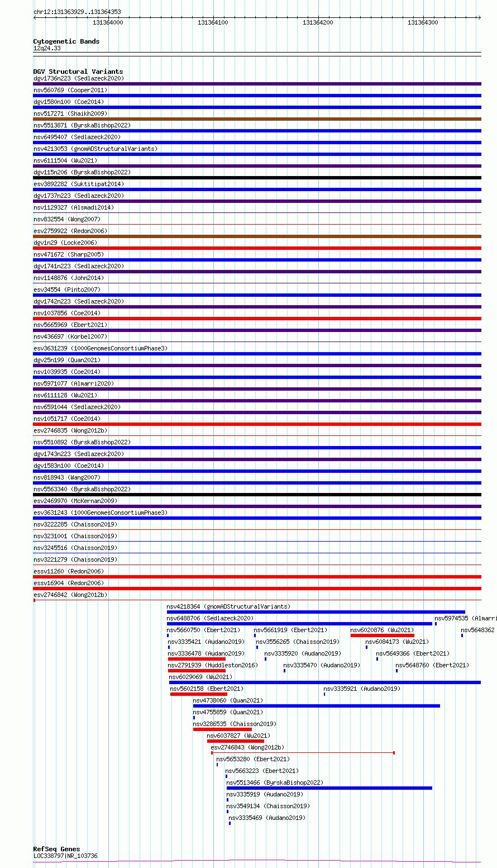Open nsv3335920 (Audano2019) variant
The width and height of the screenshot is (497, 868).
[303, 653]
